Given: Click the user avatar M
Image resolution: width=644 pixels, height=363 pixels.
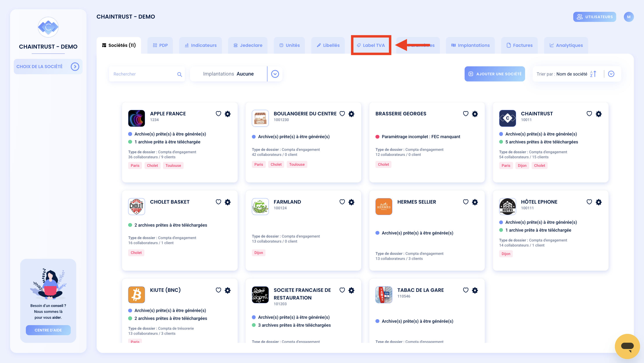Looking at the screenshot, I should [x=628, y=17].
